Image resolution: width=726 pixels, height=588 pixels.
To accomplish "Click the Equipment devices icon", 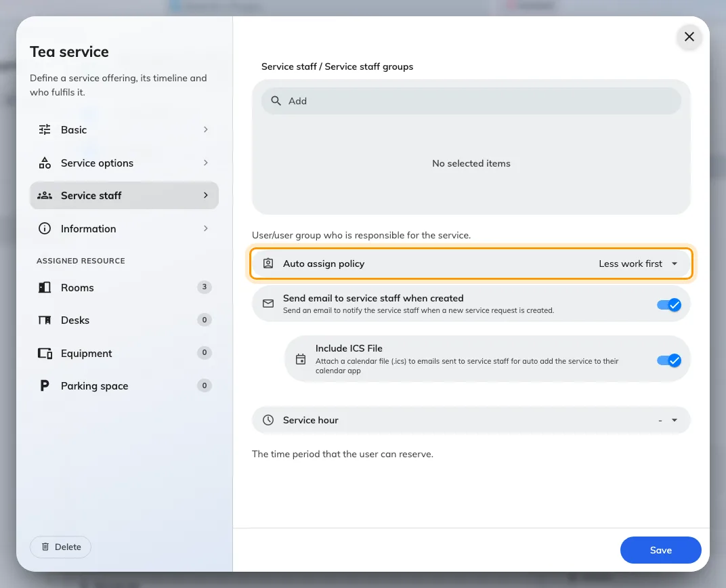I will [45, 354].
